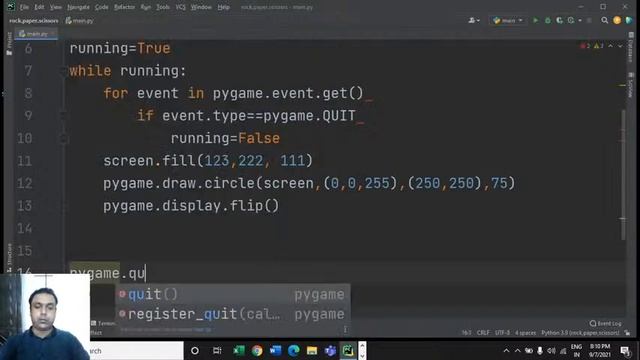This screenshot has width=640, height=360.
Task: Open Excel from the Windows taskbar
Action: click(x=238, y=350)
